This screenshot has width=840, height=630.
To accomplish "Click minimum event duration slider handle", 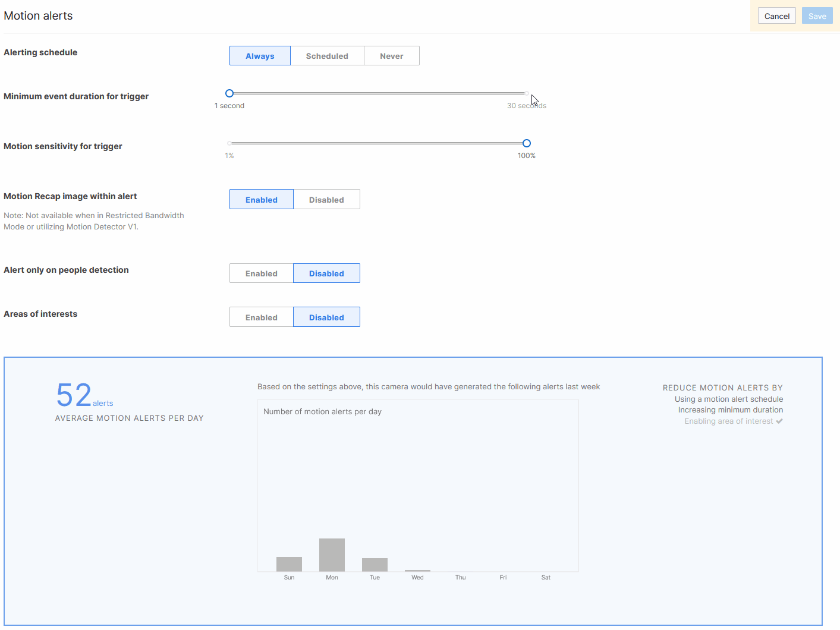I will point(229,93).
